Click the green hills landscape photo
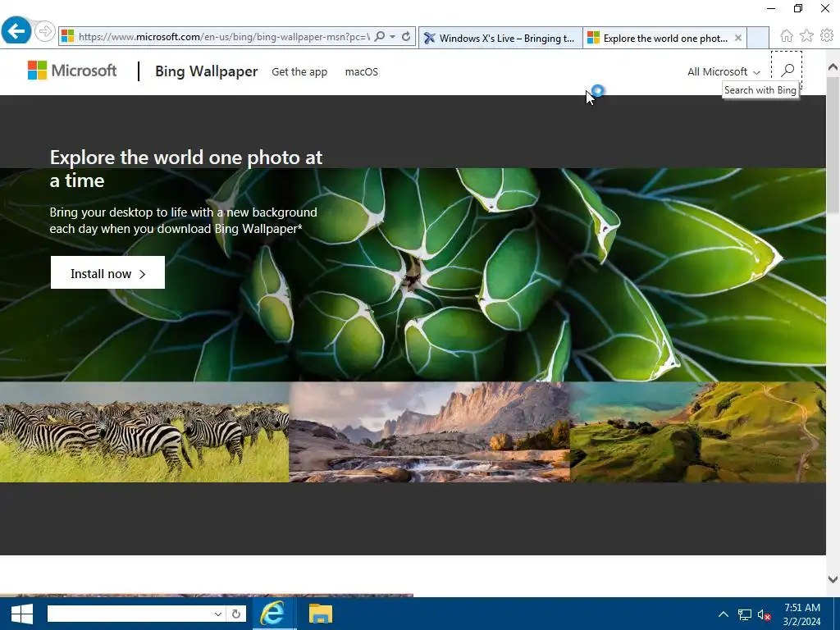Image resolution: width=840 pixels, height=630 pixels. click(x=697, y=431)
